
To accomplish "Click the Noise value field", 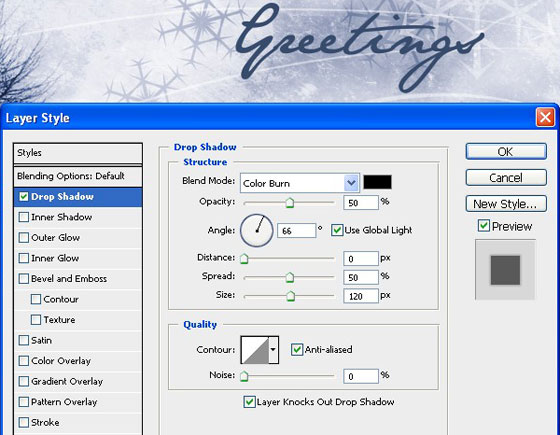I will click(x=361, y=376).
